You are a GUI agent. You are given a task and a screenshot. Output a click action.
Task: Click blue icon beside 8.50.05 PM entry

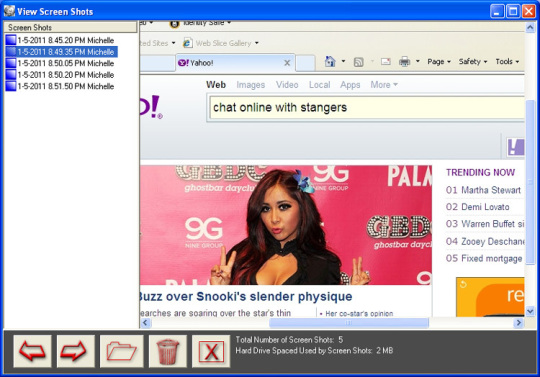[11, 63]
